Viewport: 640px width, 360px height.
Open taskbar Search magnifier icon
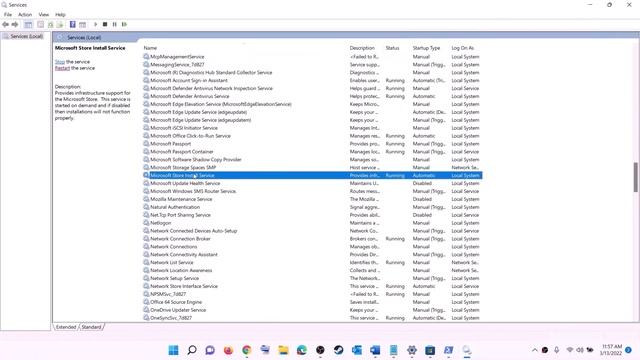pyautogui.click(x=192, y=350)
